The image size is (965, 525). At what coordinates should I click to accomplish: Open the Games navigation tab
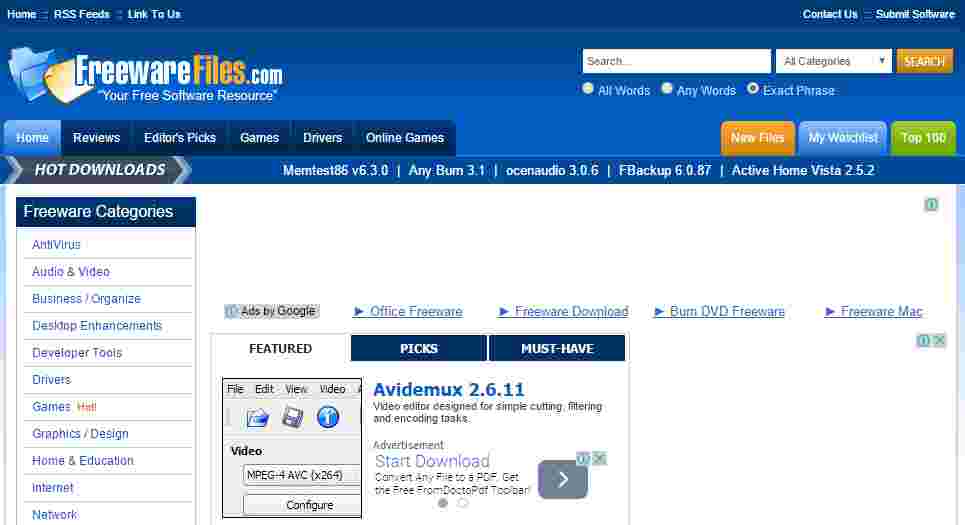pyautogui.click(x=259, y=138)
